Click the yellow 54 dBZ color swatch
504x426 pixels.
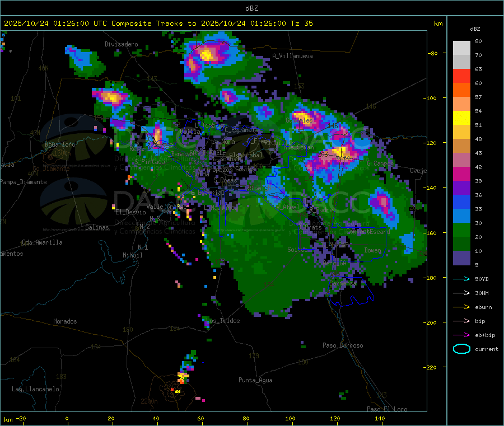[x=461, y=118]
